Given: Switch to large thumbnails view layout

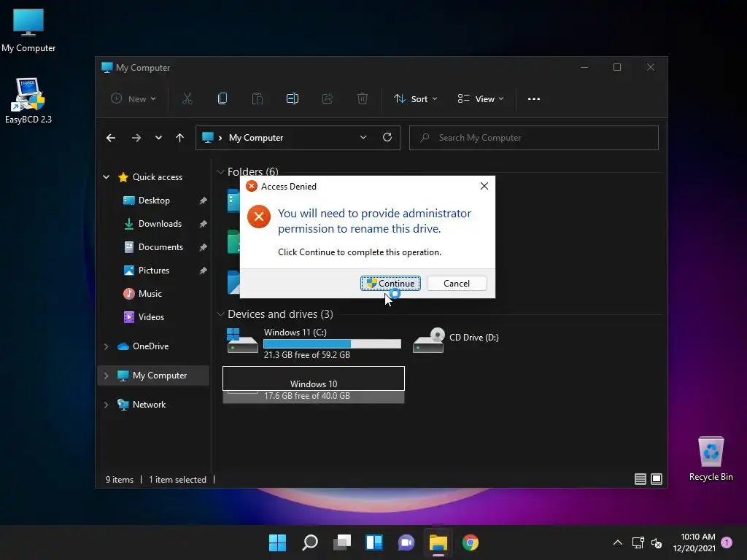Looking at the screenshot, I should 657,479.
